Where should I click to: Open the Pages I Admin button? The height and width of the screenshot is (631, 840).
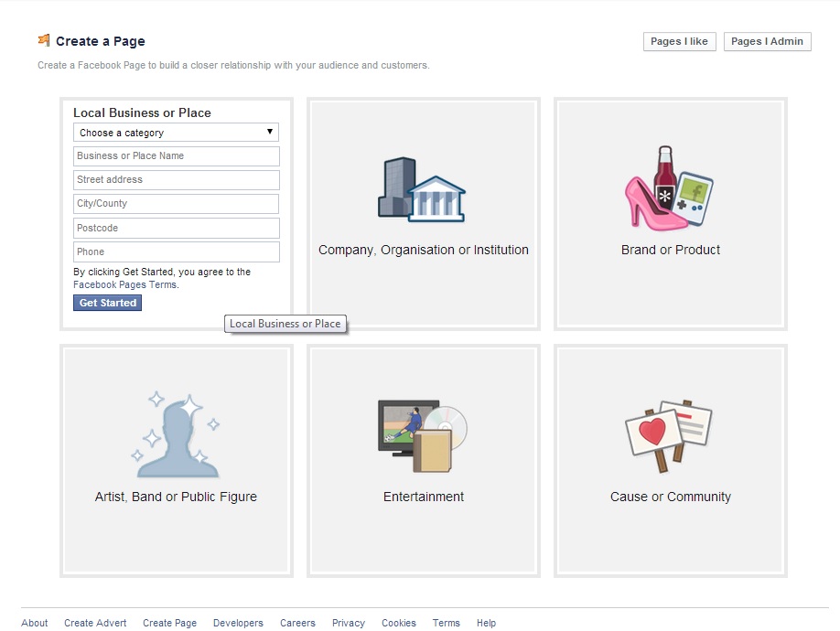[x=767, y=42]
